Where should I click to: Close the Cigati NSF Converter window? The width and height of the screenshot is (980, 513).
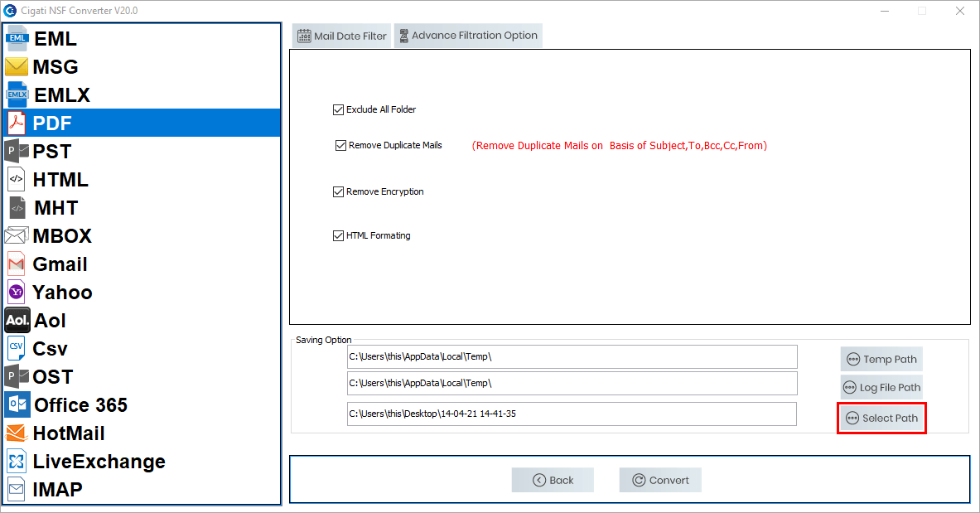(x=960, y=11)
